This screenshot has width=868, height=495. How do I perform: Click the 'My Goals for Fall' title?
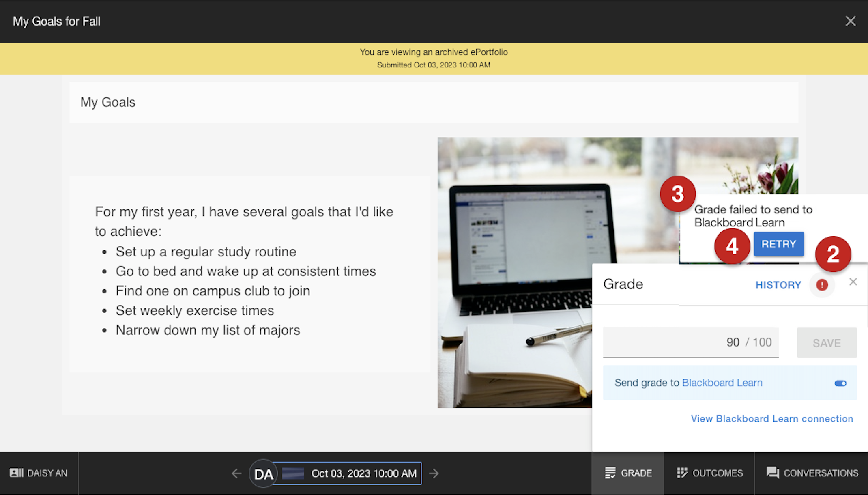click(x=57, y=21)
